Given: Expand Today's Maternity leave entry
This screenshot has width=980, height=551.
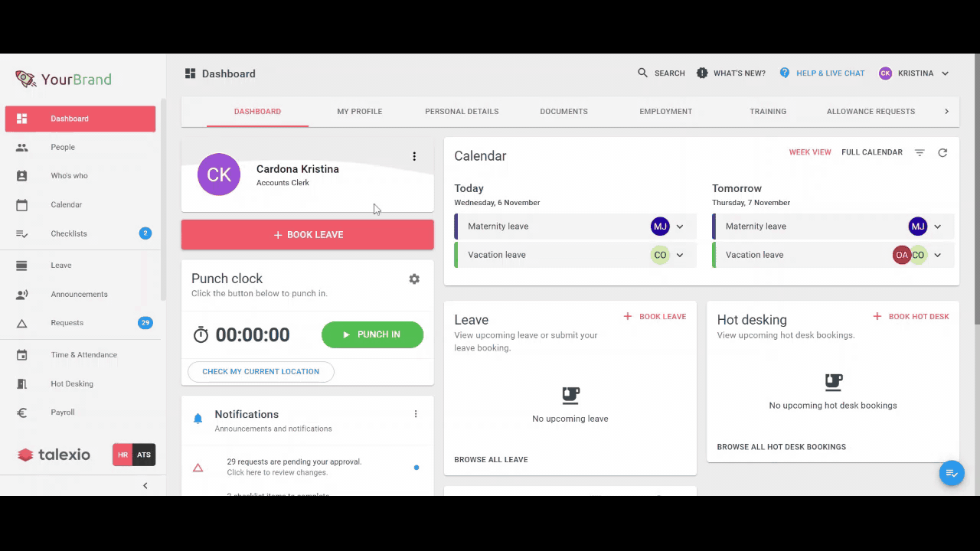Looking at the screenshot, I should point(680,227).
